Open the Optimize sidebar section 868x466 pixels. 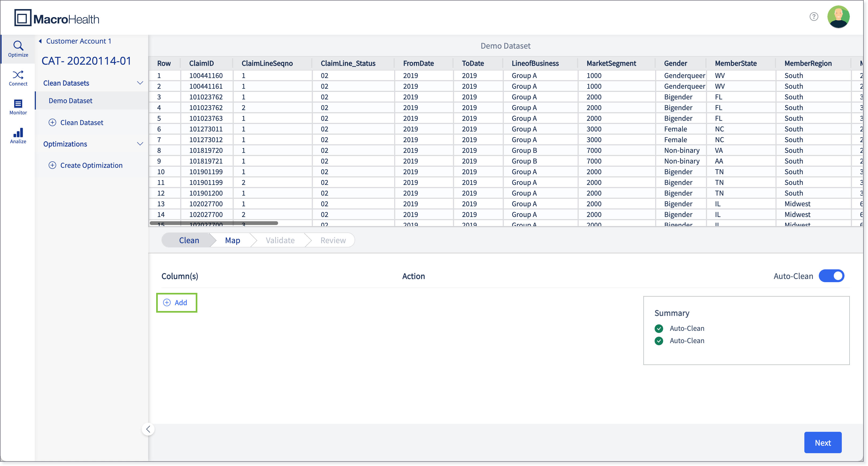click(x=18, y=49)
